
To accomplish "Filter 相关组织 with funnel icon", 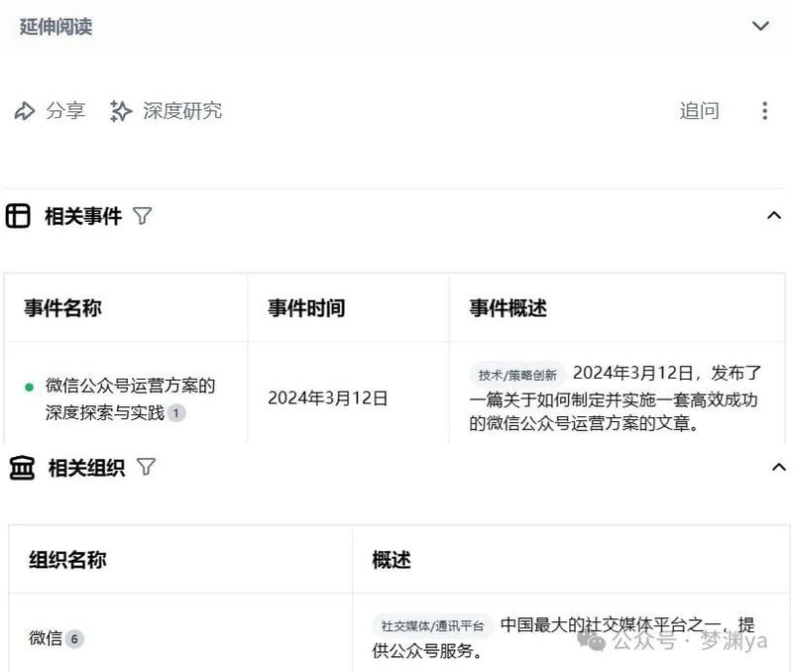I will click(146, 467).
